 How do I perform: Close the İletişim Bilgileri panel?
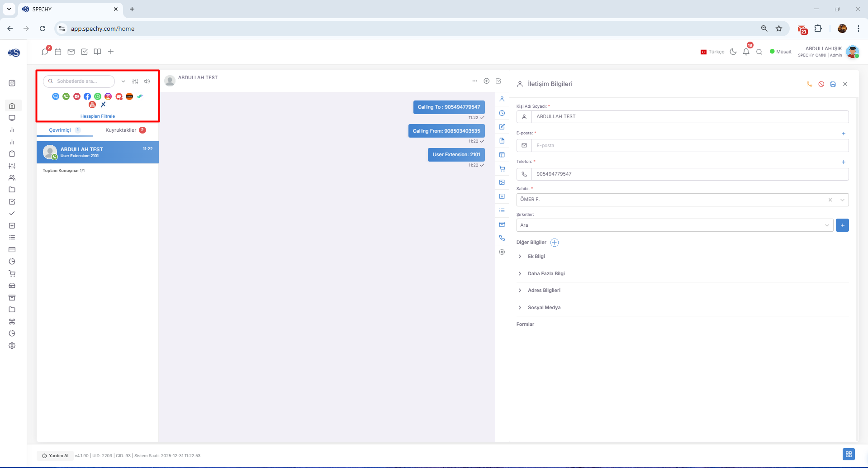[845, 84]
